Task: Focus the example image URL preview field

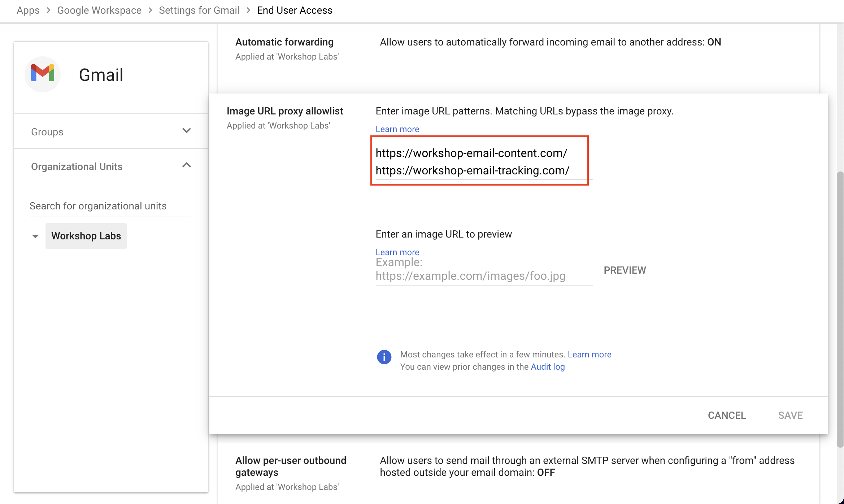Action: point(484,270)
